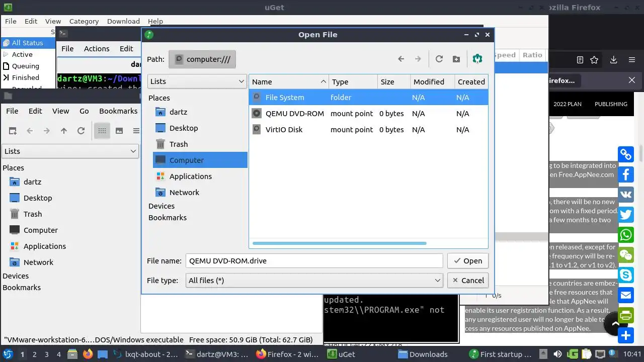This screenshot has height=362, width=644.
Task: Open uGet Help menu
Action: [155, 21]
